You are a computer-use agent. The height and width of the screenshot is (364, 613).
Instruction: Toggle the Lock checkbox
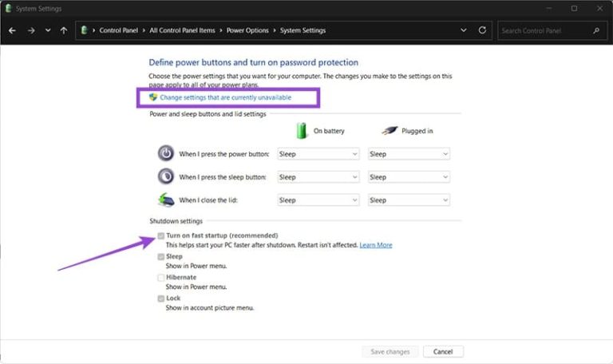click(161, 299)
